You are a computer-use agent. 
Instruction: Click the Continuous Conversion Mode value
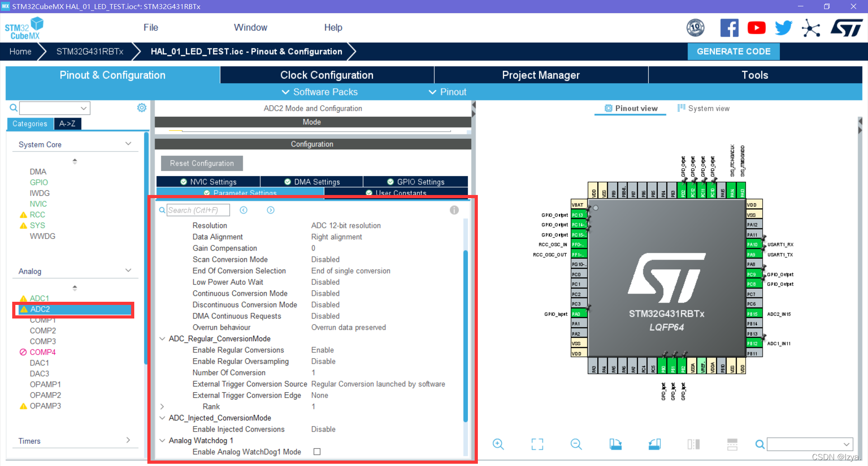click(325, 294)
